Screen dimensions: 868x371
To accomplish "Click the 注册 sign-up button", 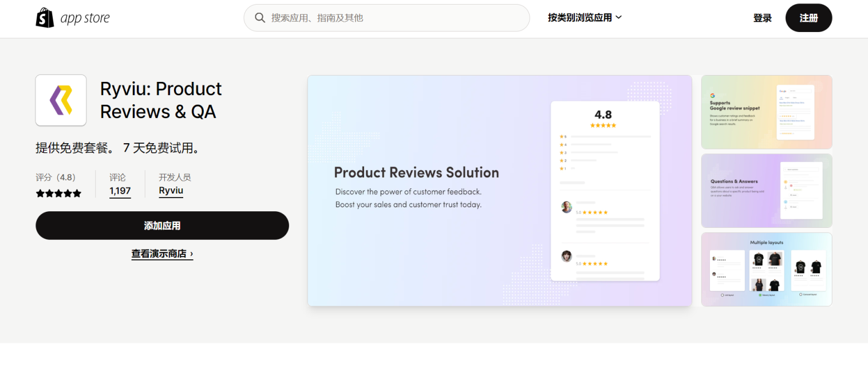I will [x=808, y=18].
